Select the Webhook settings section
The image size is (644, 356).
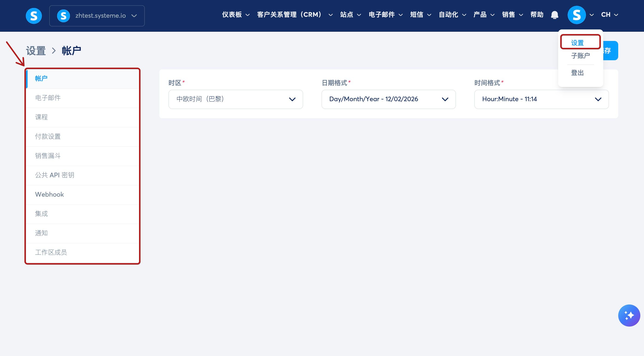tap(49, 194)
